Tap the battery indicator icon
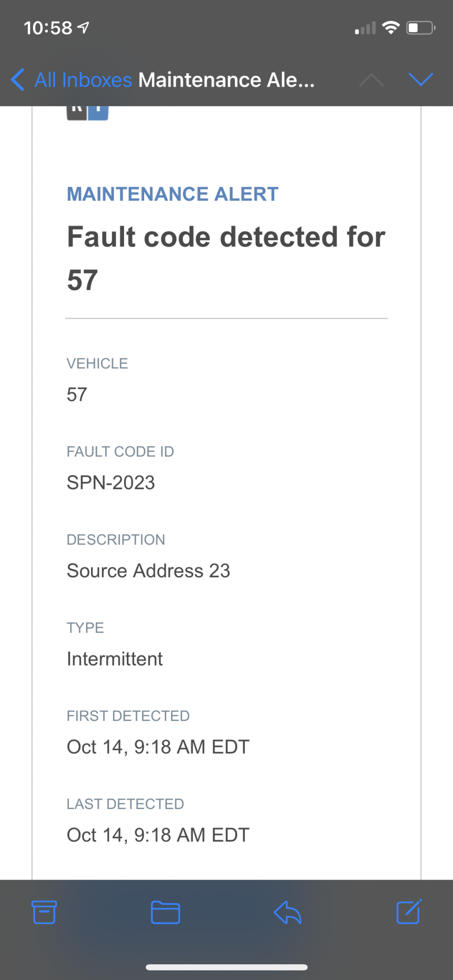 click(420, 28)
